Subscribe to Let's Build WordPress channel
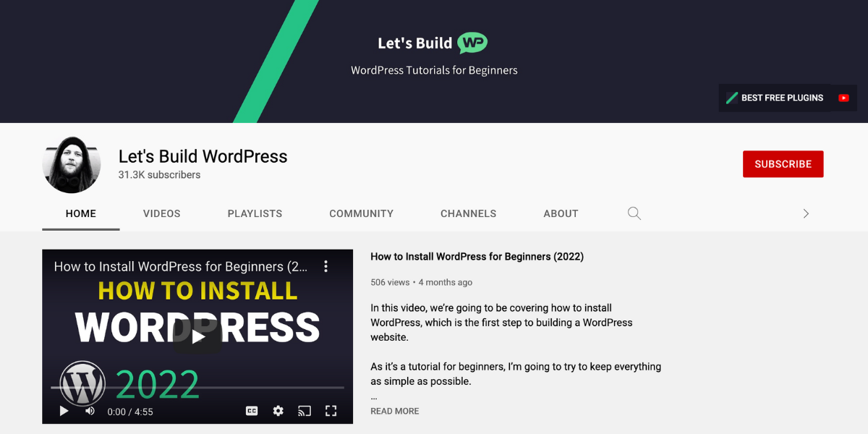 783,164
